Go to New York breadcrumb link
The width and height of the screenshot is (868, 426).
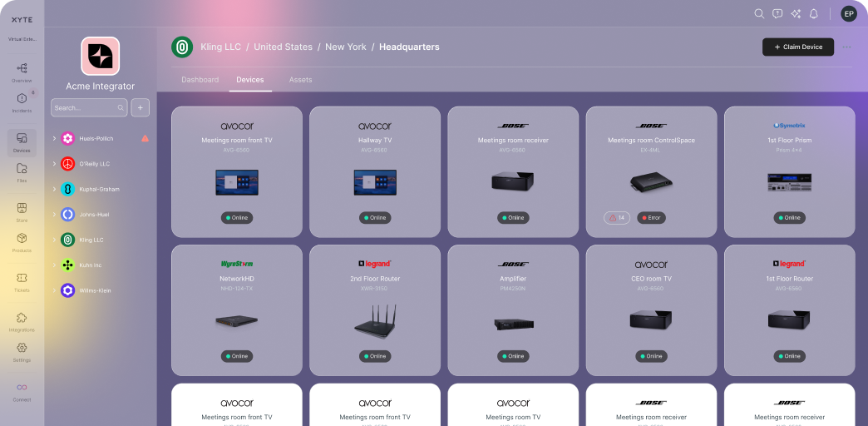tap(345, 47)
